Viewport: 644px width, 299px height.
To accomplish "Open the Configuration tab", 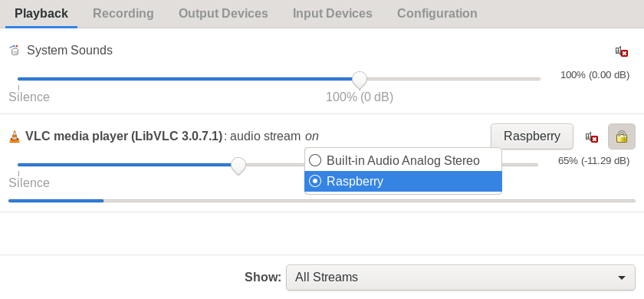I will (x=437, y=14).
